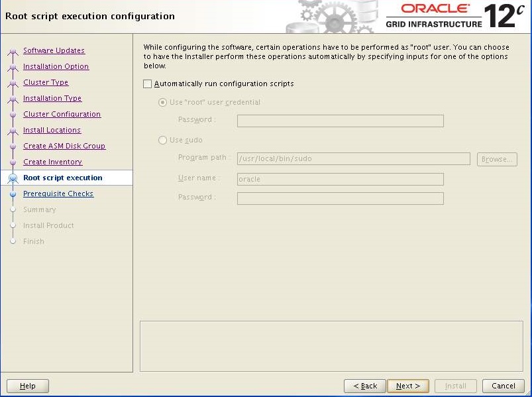Viewport: 532px width, 397px height.
Task: Click the Summary step label
Action: click(39, 209)
